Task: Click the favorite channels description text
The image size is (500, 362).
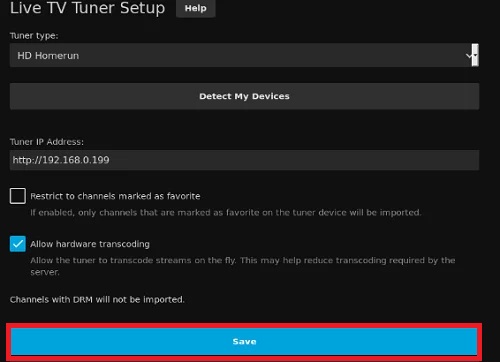Action: click(x=226, y=212)
